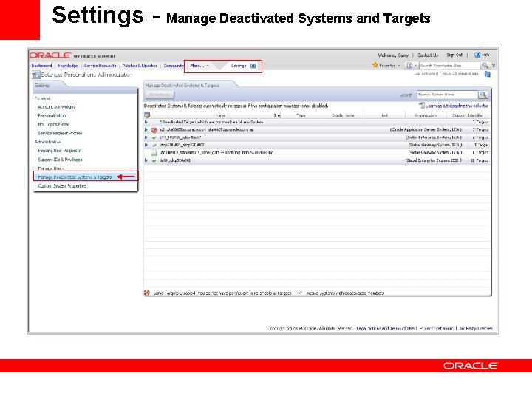Click the green check in the last row
This screenshot has width=532, height=399.
click(x=154, y=160)
